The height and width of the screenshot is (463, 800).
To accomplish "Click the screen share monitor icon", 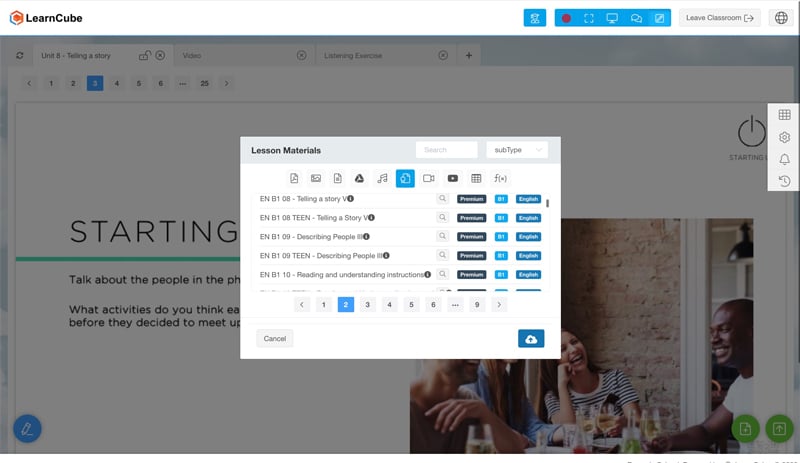I will click(x=612, y=18).
